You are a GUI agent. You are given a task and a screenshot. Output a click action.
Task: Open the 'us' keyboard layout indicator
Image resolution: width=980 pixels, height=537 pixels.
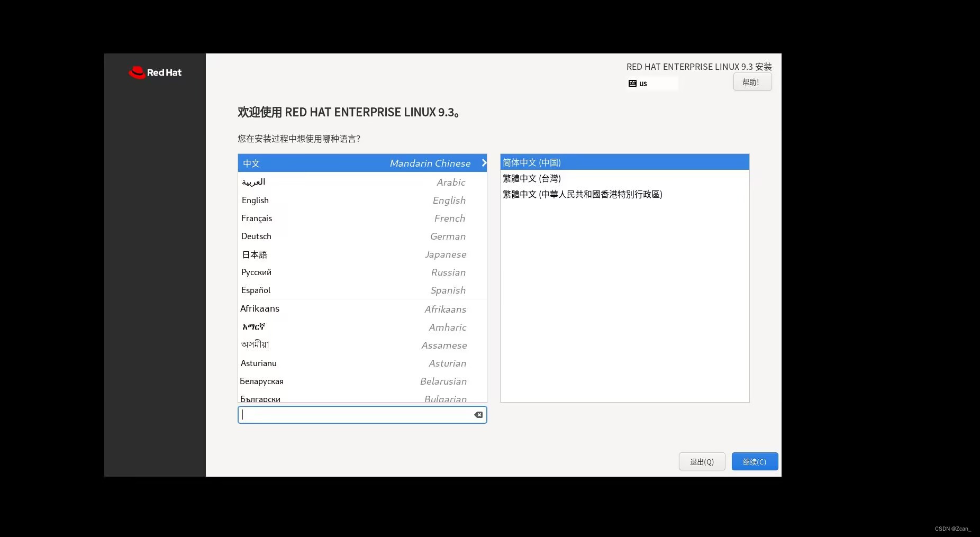pyautogui.click(x=652, y=83)
